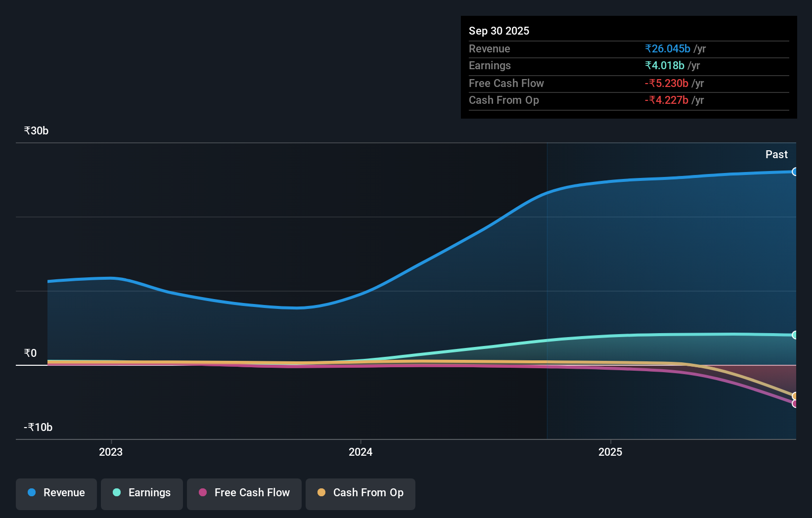Toggle the Free Cash Flow series visibility
The width and height of the screenshot is (812, 518).
coord(244,493)
